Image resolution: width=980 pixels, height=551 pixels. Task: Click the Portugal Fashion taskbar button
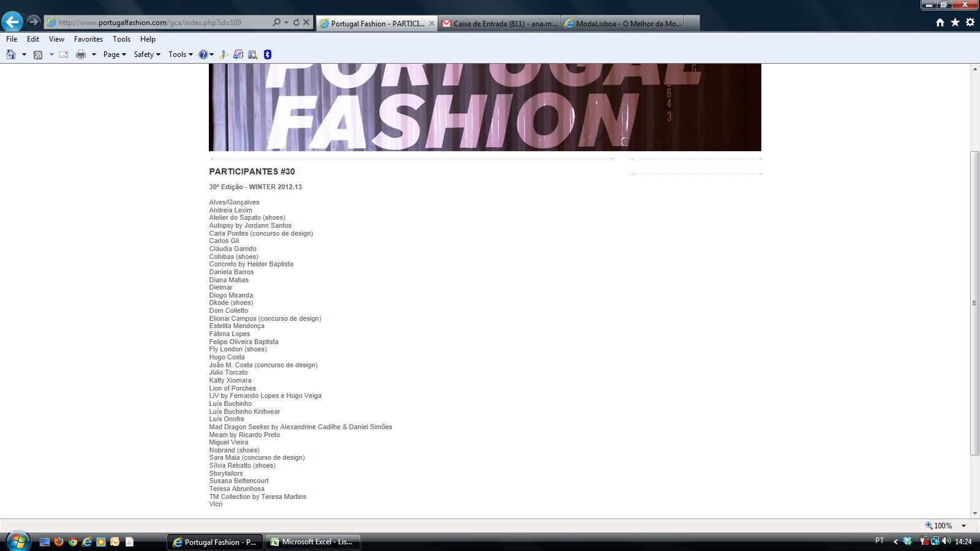[216, 542]
